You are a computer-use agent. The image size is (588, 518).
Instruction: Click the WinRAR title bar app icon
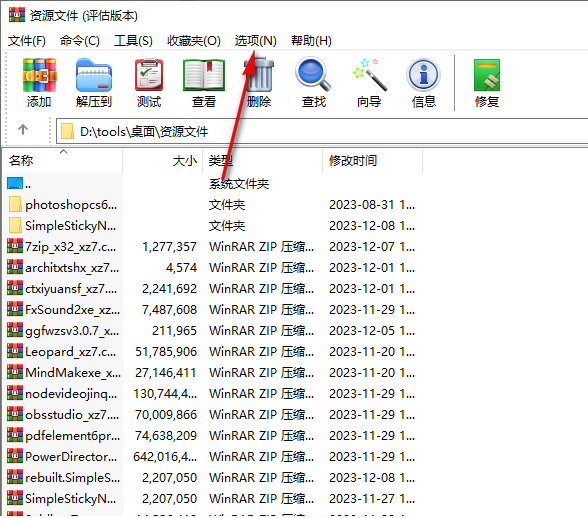pyautogui.click(x=17, y=15)
